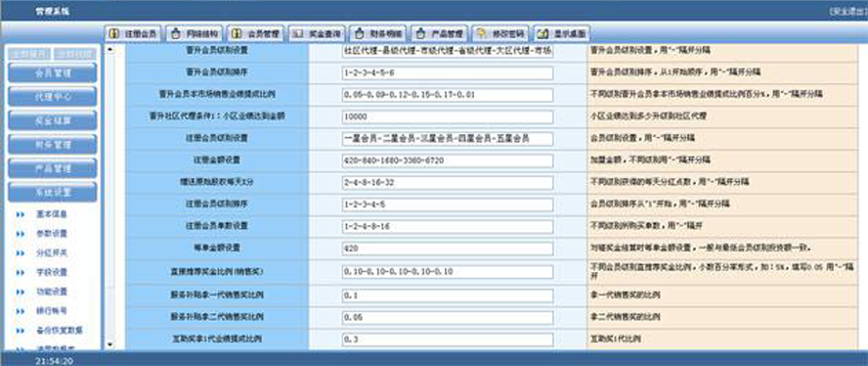Click the 注册金额设置 input field

tap(448, 160)
